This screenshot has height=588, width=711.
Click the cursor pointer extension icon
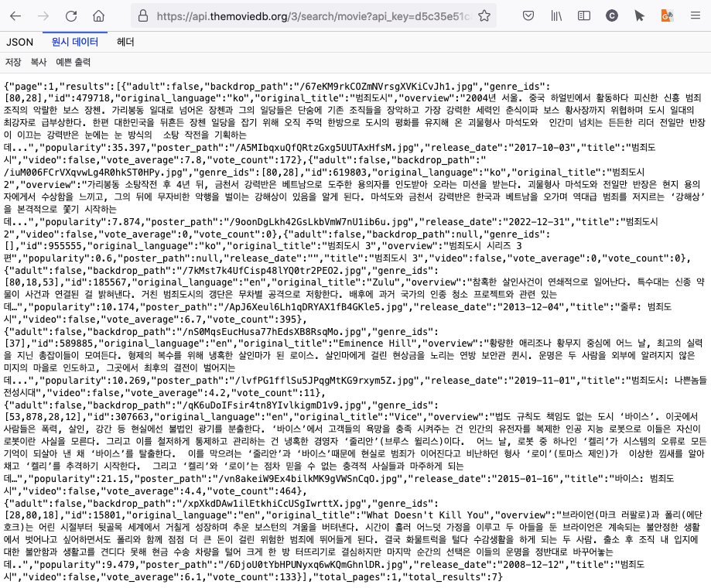tap(639, 16)
